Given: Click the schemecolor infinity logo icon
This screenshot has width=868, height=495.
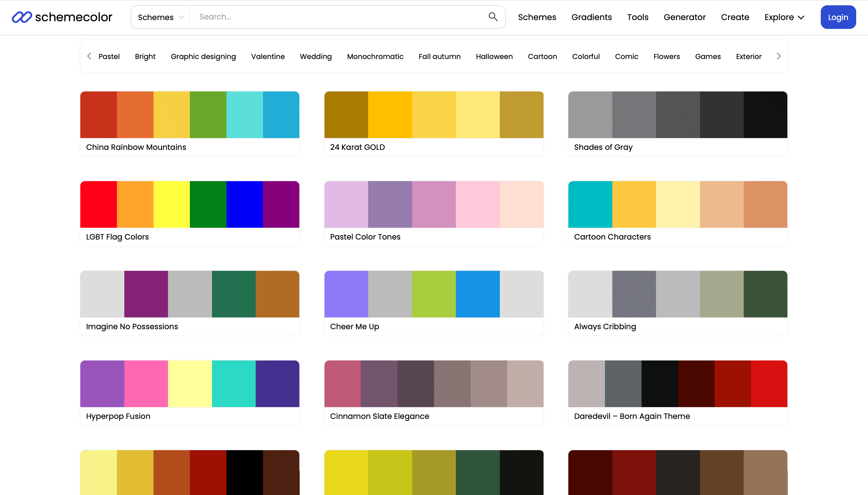Looking at the screenshot, I should point(22,17).
